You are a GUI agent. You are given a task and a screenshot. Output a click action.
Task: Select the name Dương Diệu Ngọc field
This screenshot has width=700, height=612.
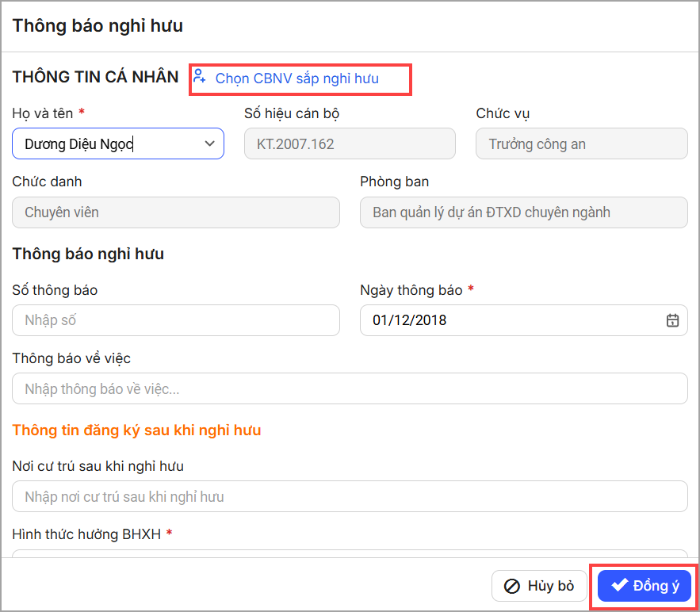pyautogui.click(x=103, y=143)
